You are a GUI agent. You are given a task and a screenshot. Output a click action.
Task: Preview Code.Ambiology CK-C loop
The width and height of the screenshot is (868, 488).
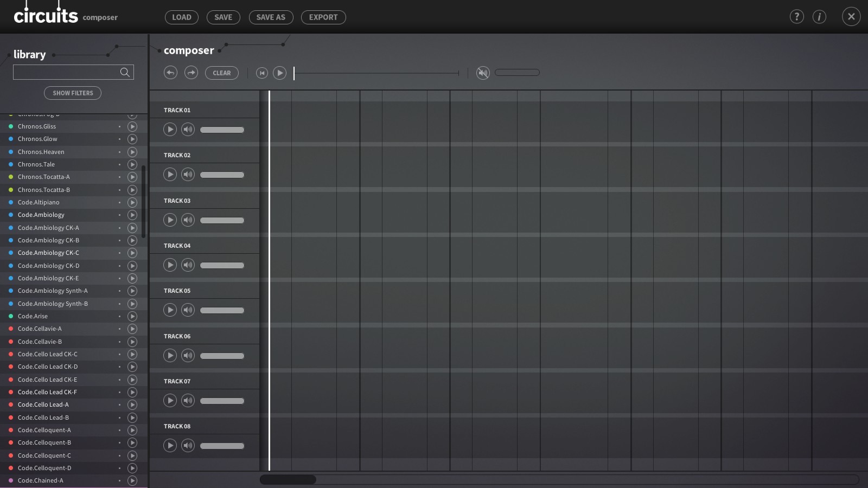click(132, 253)
